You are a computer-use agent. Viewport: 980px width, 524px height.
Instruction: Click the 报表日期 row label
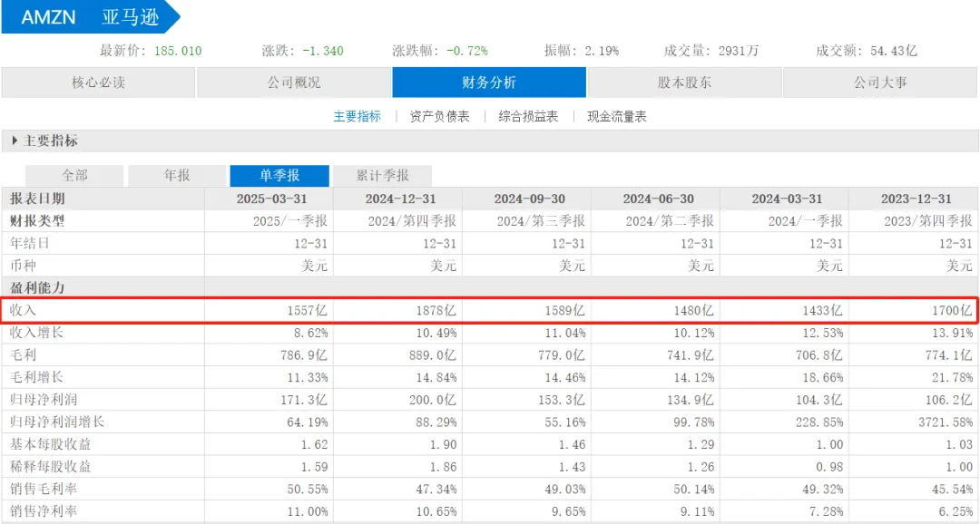pos(37,199)
